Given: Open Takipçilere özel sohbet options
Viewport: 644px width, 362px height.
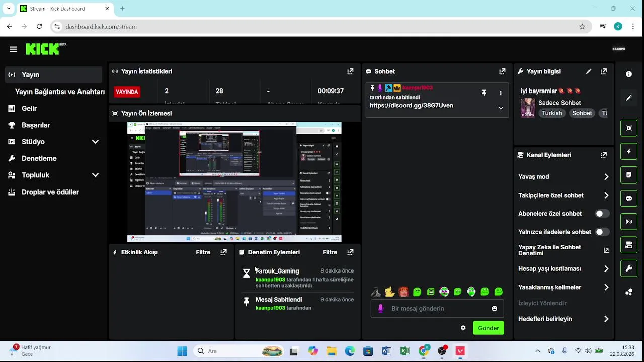Looking at the screenshot, I should pos(606,195).
